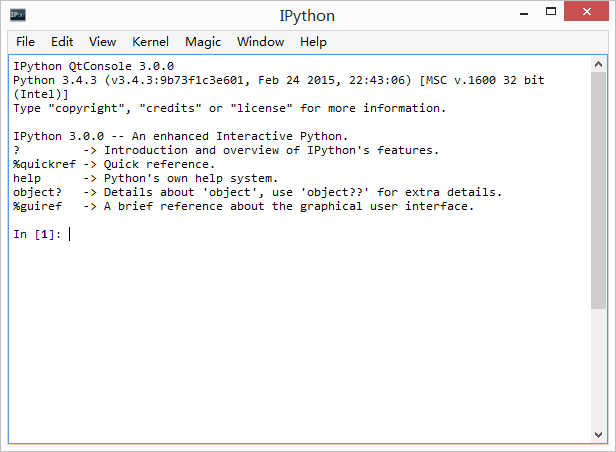Click the scrollbar down arrow

point(598,434)
